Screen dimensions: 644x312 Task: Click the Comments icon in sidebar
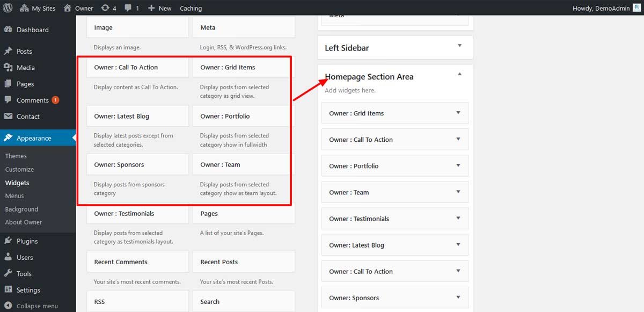pos(8,100)
